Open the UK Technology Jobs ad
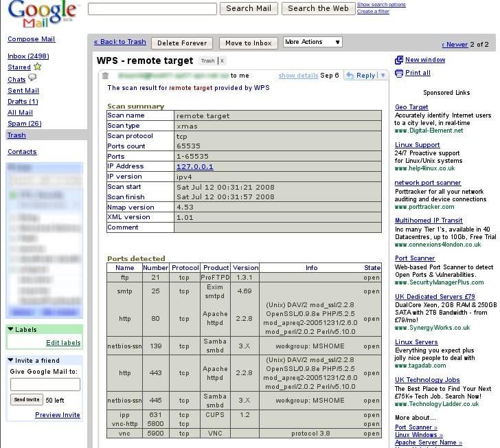The image size is (500, 448). 427,380
